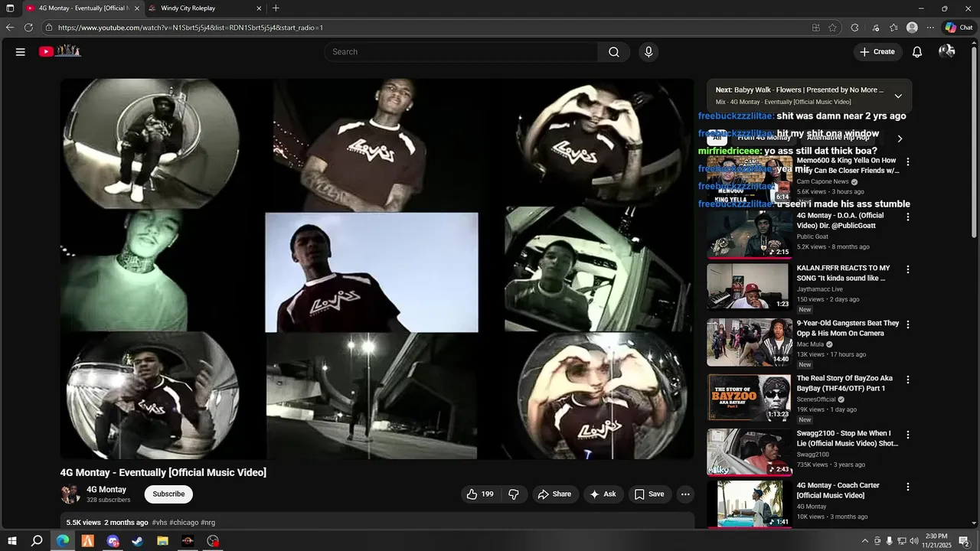Click the main video player

[x=377, y=269]
